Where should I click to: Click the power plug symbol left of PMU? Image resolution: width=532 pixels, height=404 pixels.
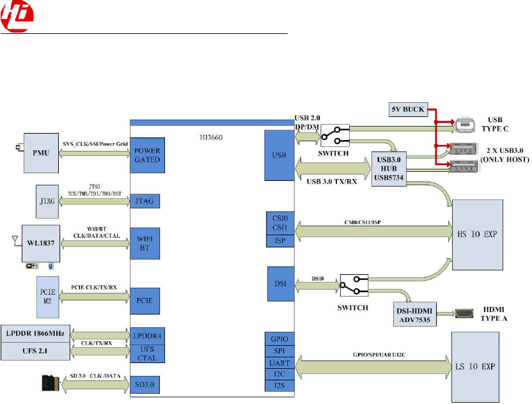click(x=20, y=147)
